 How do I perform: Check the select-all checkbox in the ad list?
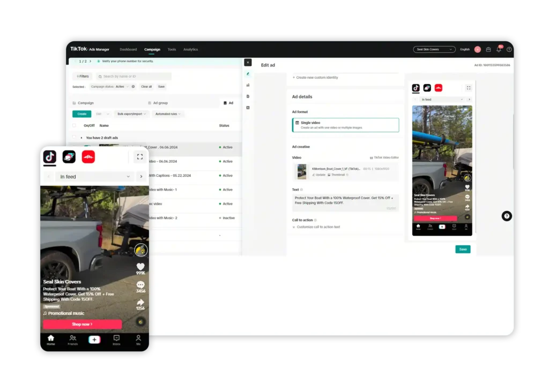74,125
